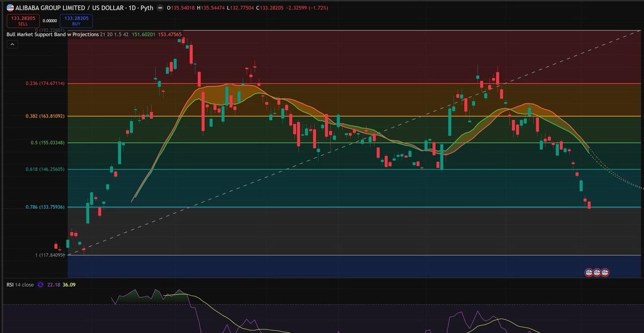Click the low price L132.77504
The height and width of the screenshot is (333, 644).
click(x=240, y=8)
